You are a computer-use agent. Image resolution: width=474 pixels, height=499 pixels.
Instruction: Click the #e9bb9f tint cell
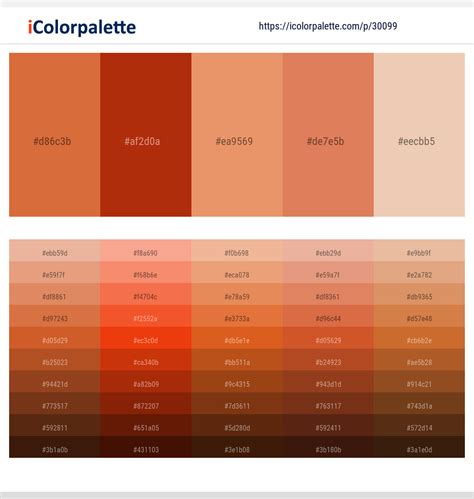pos(419,251)
